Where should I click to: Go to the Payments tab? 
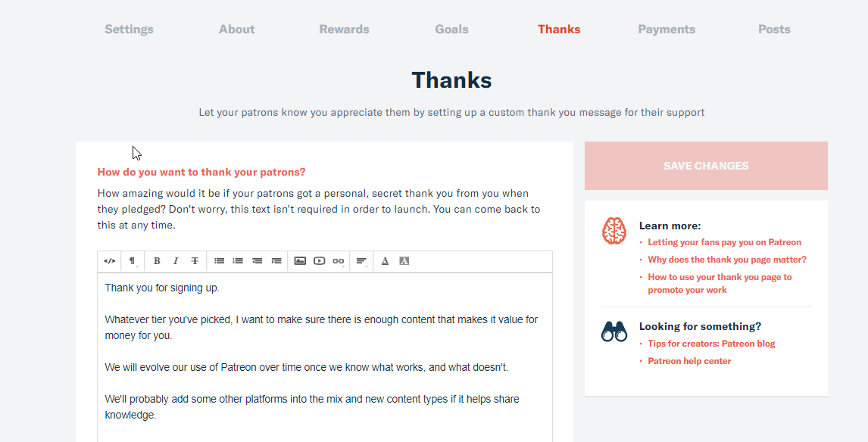coord(667,30)
